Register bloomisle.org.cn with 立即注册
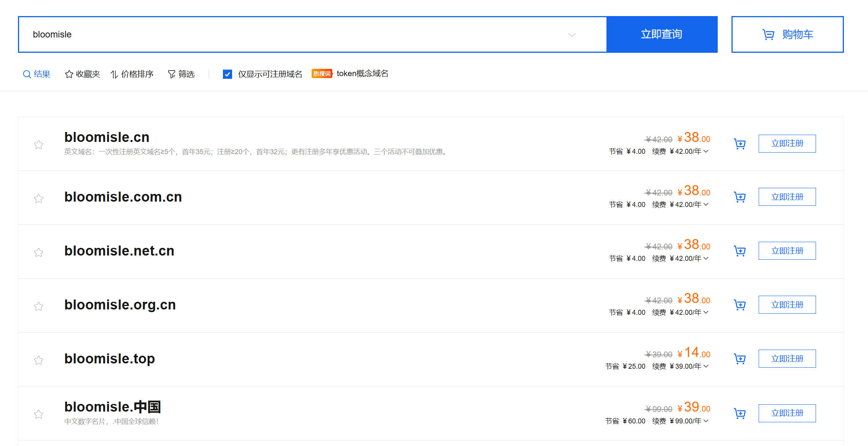 click(x=787, y=304)
